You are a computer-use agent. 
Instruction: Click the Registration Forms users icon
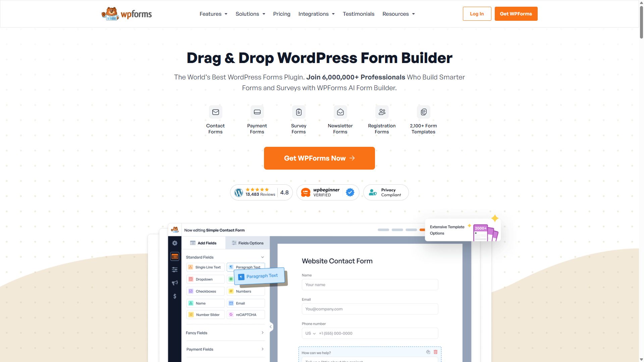pos(382,112)
